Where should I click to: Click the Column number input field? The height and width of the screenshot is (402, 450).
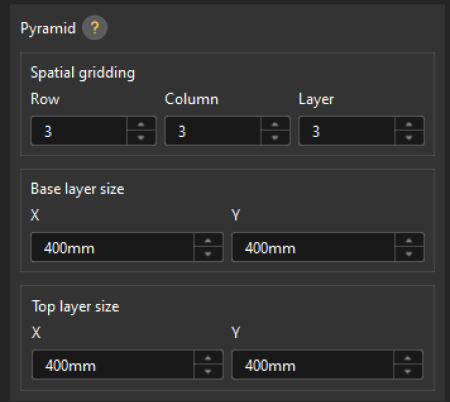click(x=213, y=131)
